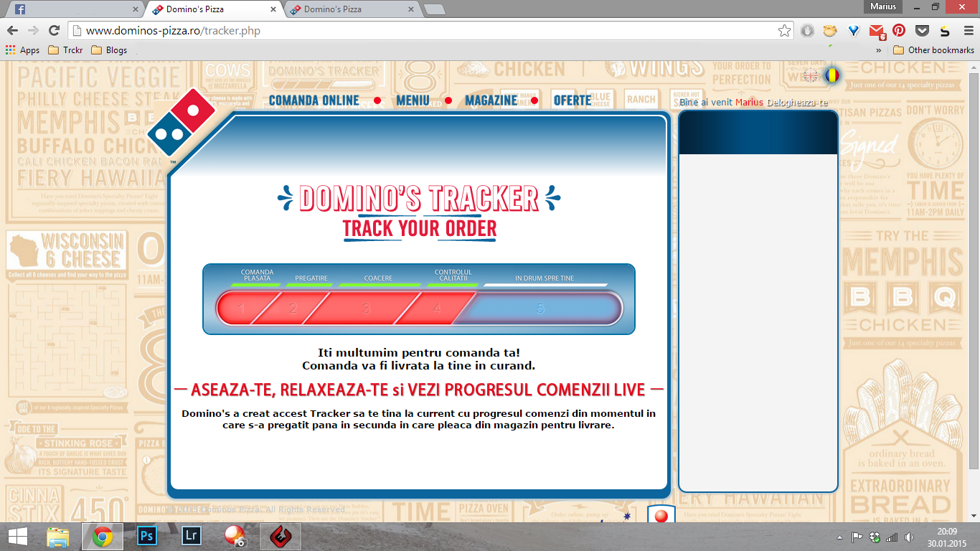The height and width of the screenshot is (551, 980).
Task: Open the Chrome hamburger menu
Action: [967, 31]
